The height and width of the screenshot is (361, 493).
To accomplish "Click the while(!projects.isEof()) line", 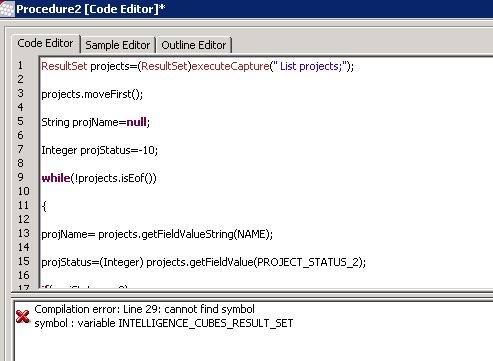I will pyautogui.click(x=99, y=178).
